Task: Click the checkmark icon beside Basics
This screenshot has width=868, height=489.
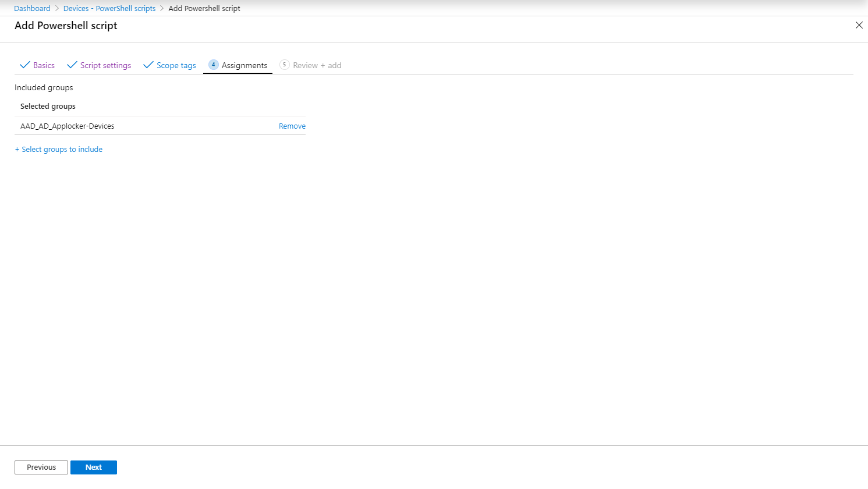Action: tap(25, 65)
